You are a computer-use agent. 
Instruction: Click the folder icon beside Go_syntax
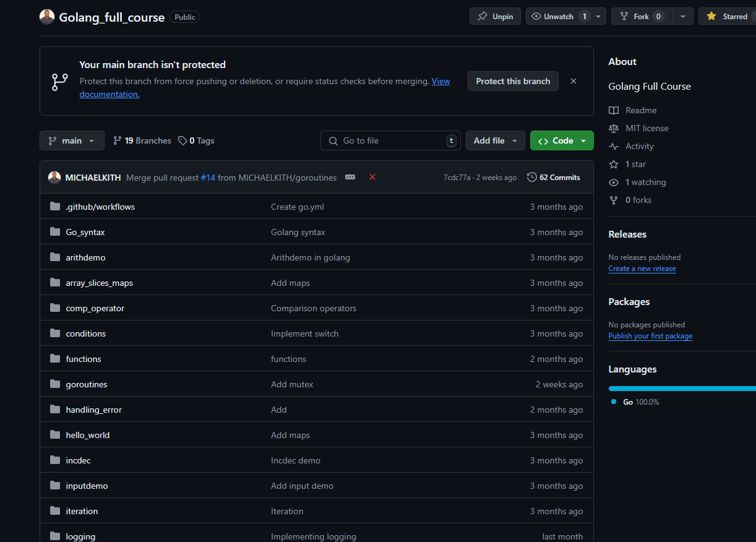pyautogui.click(x=55, y=232)
